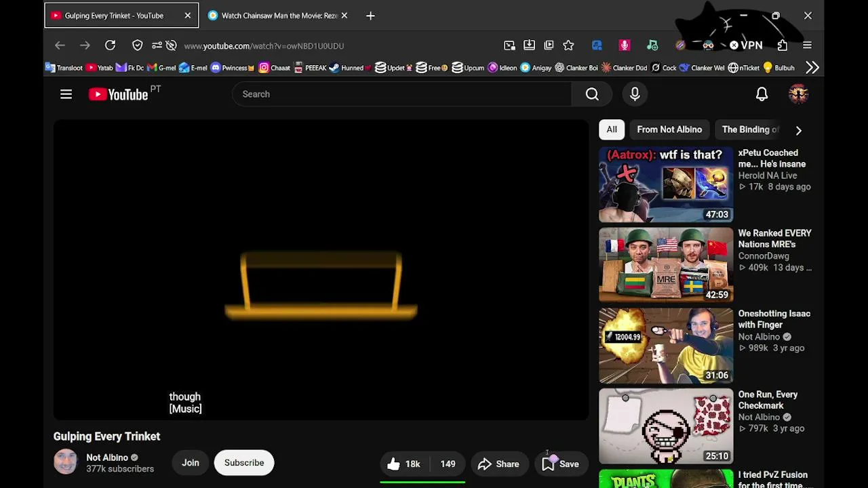Open One Run, Every Checkmark thumbnail

[x=666, y=426]
